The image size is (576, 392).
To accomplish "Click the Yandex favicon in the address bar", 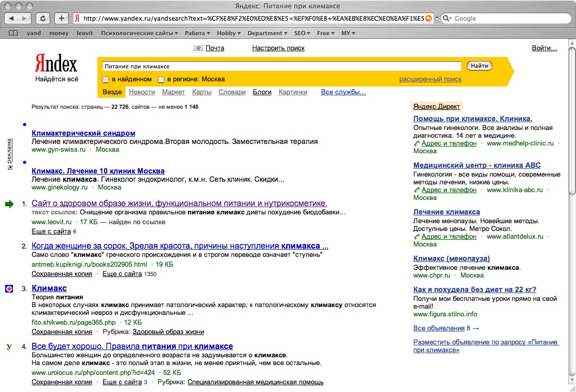I will [x=77, y=18].
